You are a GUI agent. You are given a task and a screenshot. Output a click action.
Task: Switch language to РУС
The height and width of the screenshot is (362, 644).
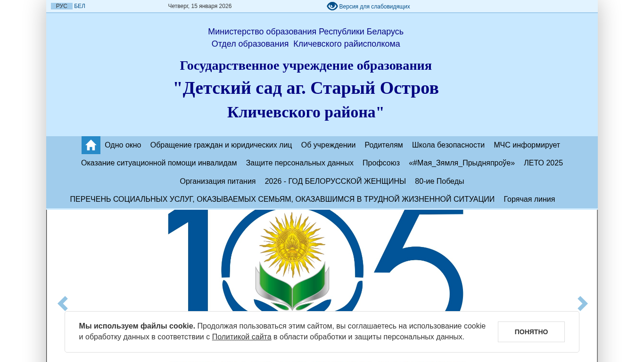coord(62,6)
